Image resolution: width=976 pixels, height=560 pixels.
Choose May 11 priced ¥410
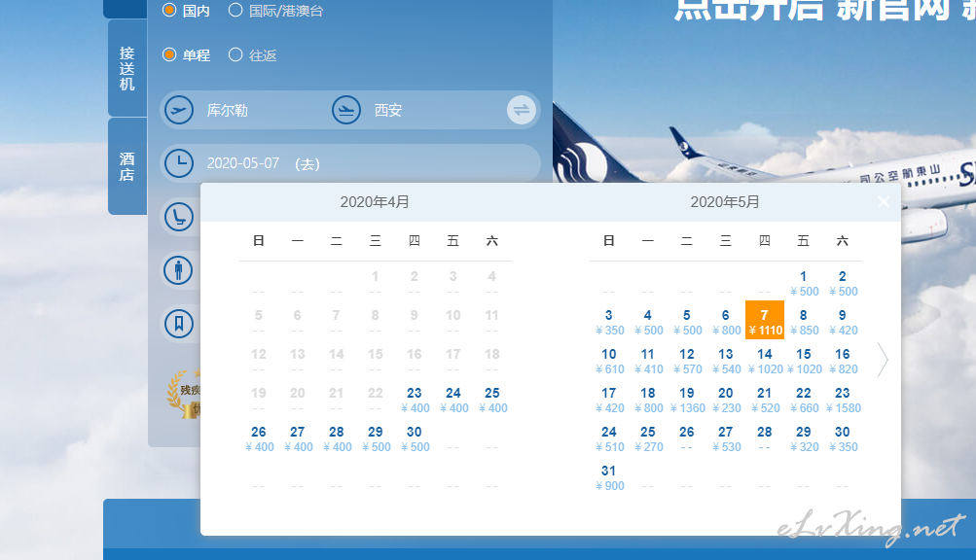tap(648, 361)
